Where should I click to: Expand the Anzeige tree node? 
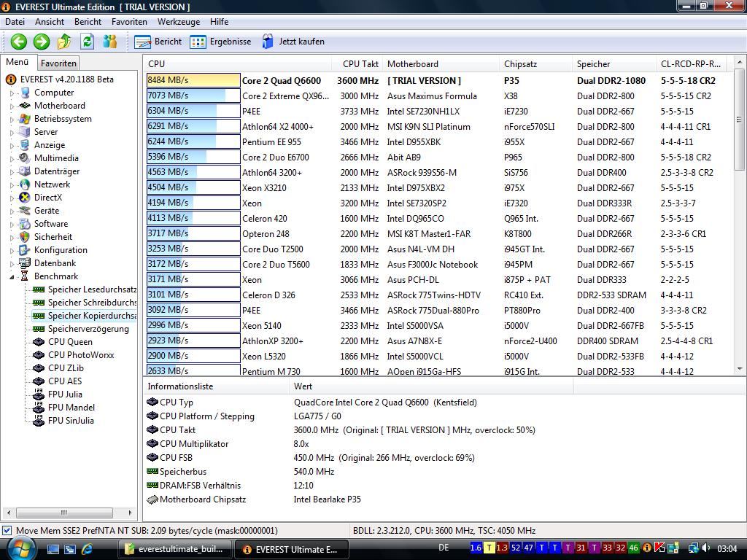click(12, 146)
